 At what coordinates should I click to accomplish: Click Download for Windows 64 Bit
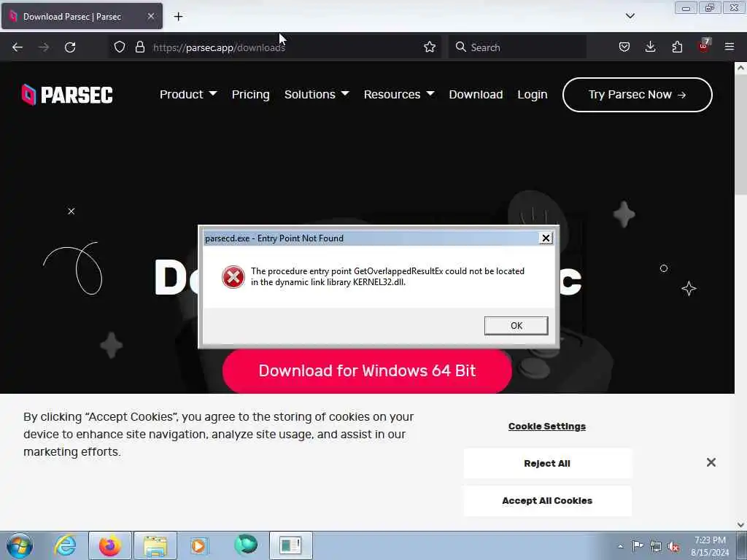(367, 371)
